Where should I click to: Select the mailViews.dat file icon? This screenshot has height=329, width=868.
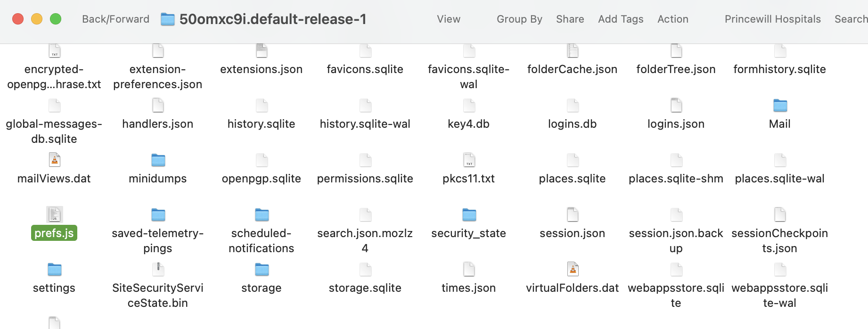pyautogui.click(x=54, y=160)
